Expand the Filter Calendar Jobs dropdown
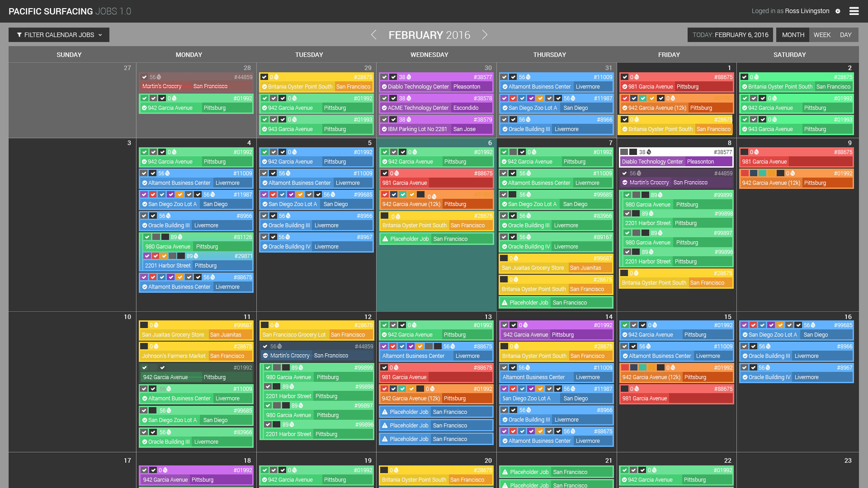This screenshot has height=488, width=868. pyautogui.click(x=59, y=35)
